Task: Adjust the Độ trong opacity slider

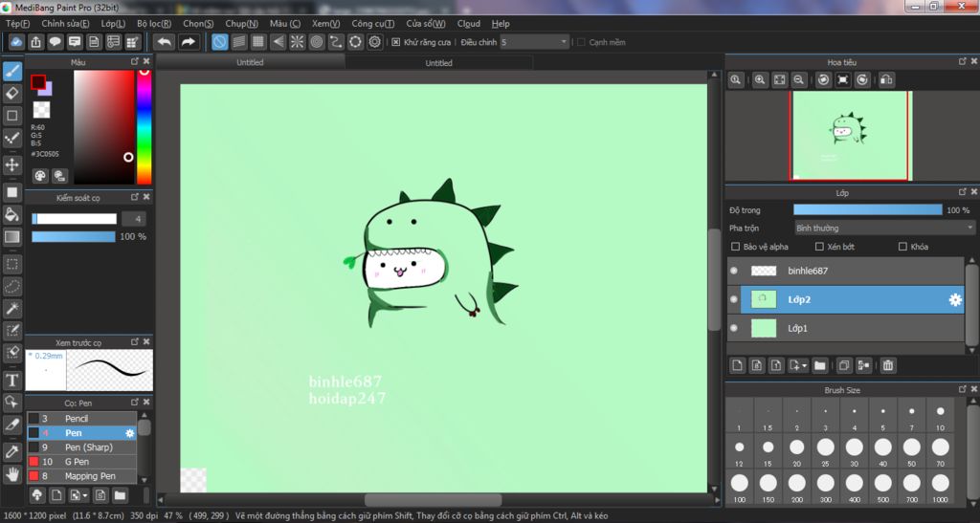Action: [867, 210]
